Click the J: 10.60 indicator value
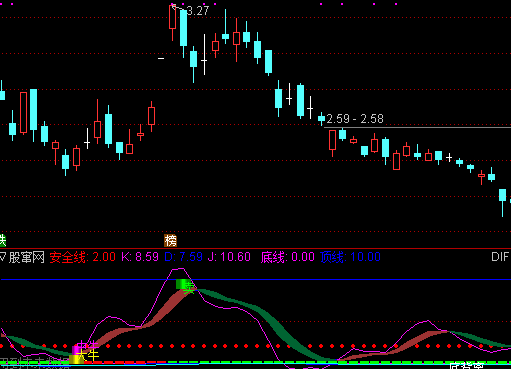Image resolution: width=511 pixels, height=369 pixels. (229, 257)
